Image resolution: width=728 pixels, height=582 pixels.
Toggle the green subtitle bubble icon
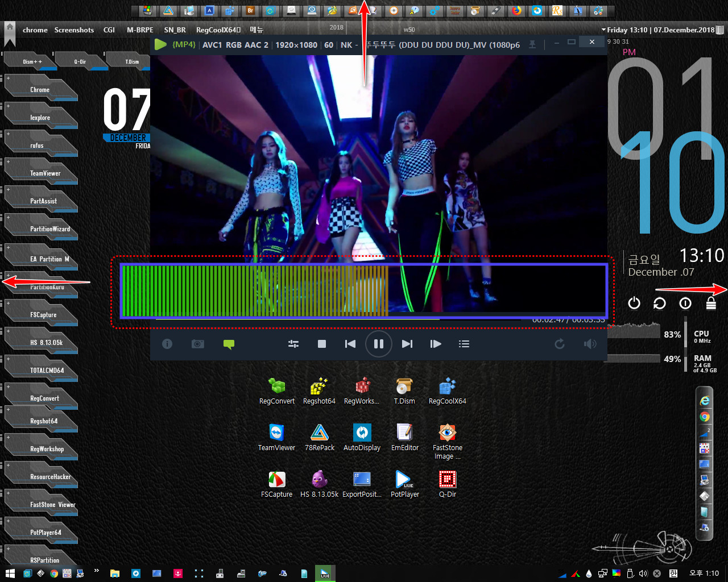pyautogui.click(x=229, y=344)
